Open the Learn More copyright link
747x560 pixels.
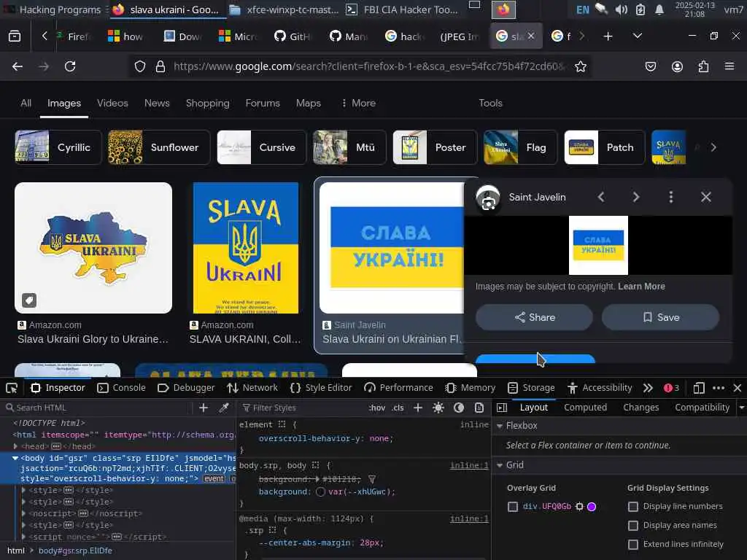(641, 287)
